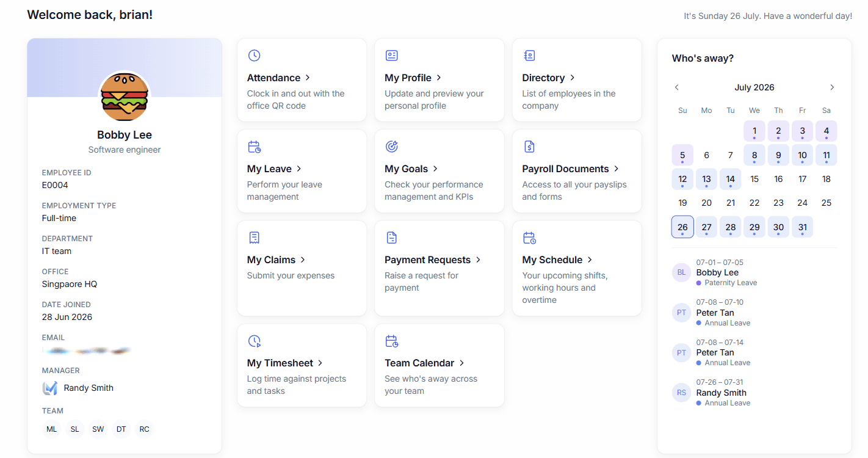Select July 5 in the calendar
Image resolution: width=868 pixels, height=458 pixels.
click(x=682, y=155)
